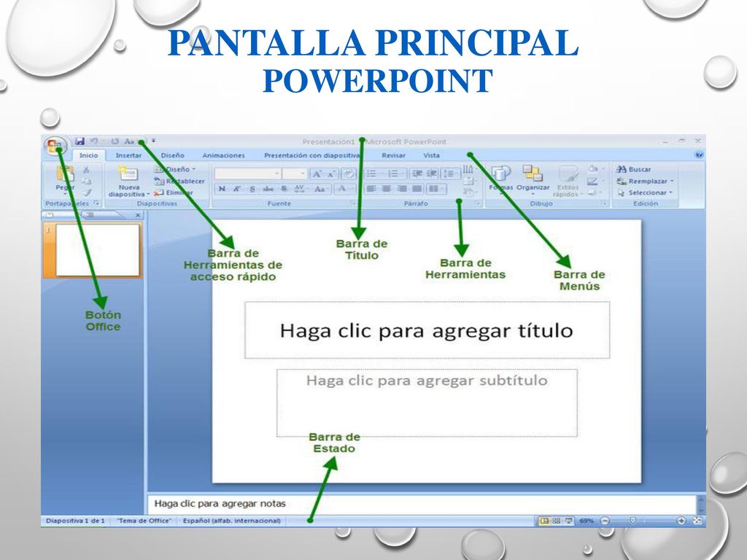Image resolution: width=747 pixels, height=560 pixels.
Task: Select slide 1 thumbnail in panel
Action: click(97, 250)
